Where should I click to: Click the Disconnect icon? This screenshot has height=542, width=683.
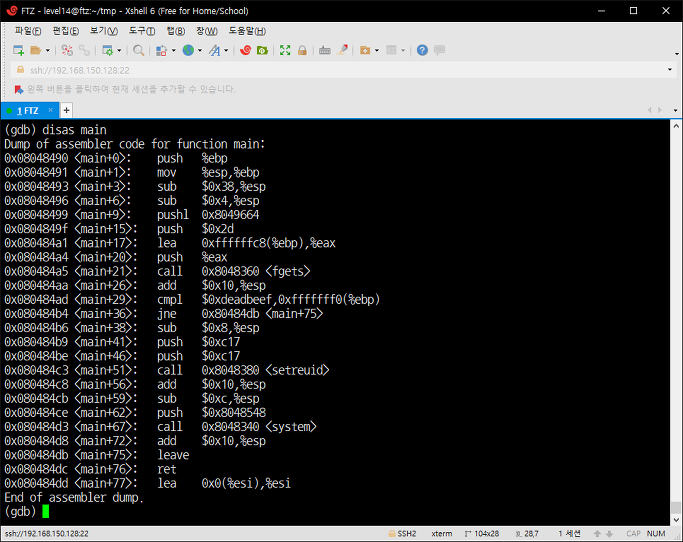tap(67, 51)
